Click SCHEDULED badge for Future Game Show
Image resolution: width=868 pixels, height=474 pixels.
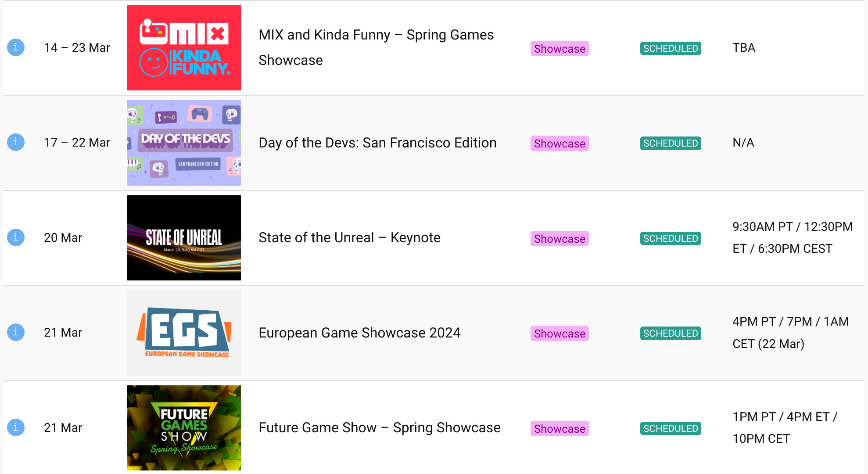tap(671, 428)
